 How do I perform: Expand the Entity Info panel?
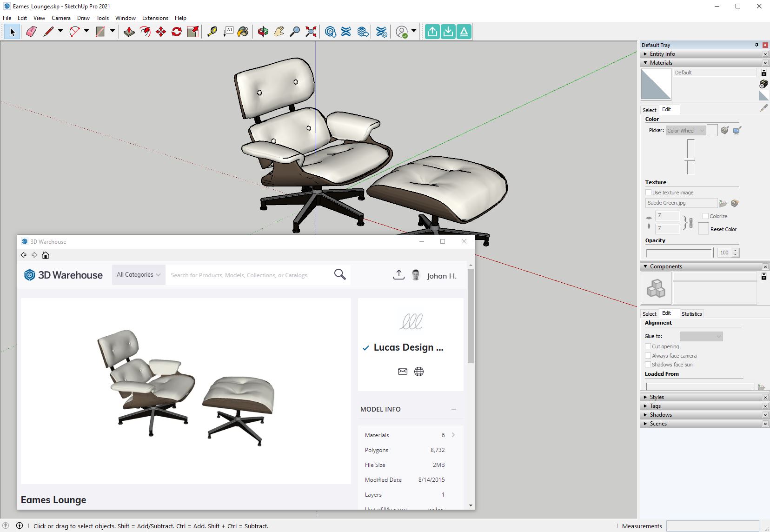645,54
